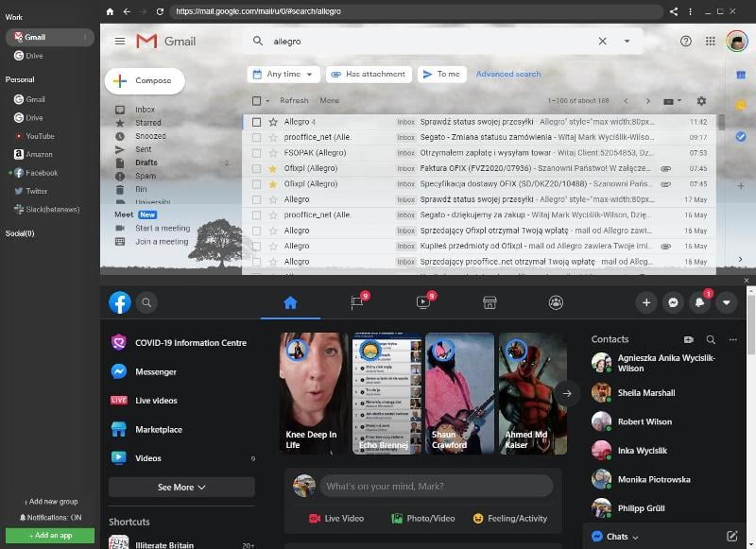Click Add new group
Viewport: 756px width, 549px height.
click(51, 502)
